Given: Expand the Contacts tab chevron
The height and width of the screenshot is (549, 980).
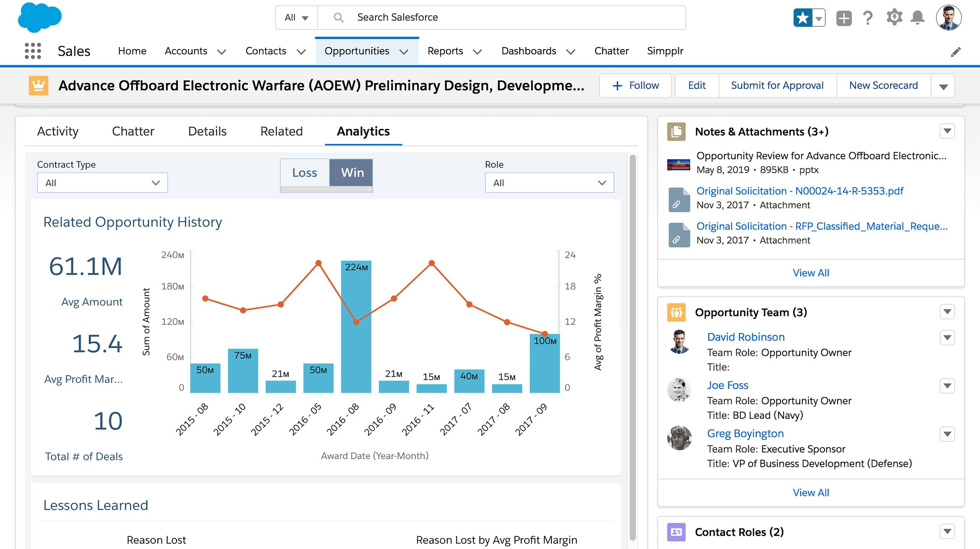Looking at the screenshot, I should point(301,52).
